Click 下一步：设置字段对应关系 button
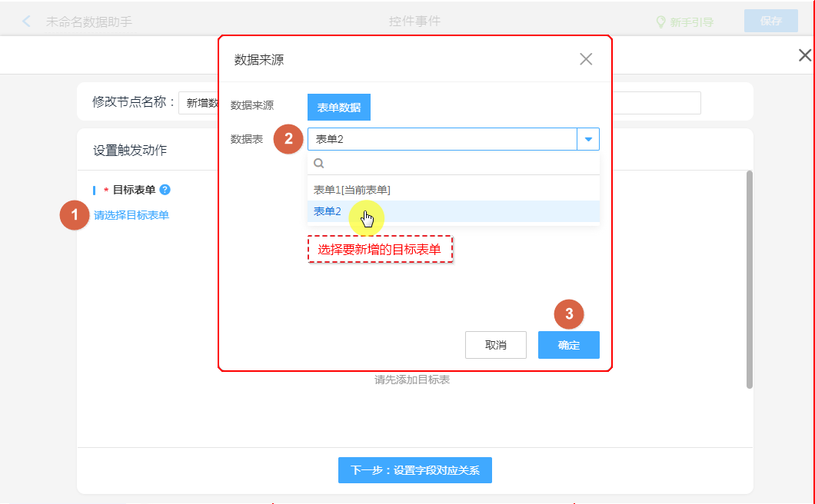The width and height of the screenshot is (815, 504). click(414, 470)
